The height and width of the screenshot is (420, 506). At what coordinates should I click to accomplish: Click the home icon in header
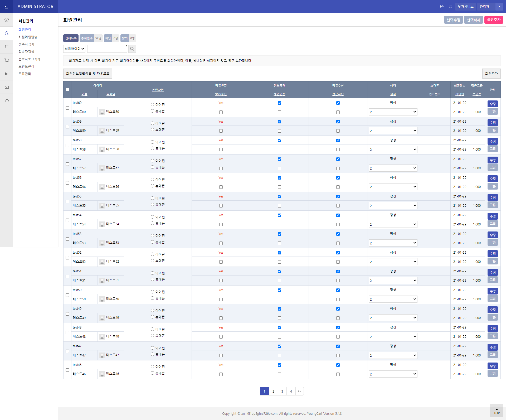pyautogui.click(x=450, y=7)
